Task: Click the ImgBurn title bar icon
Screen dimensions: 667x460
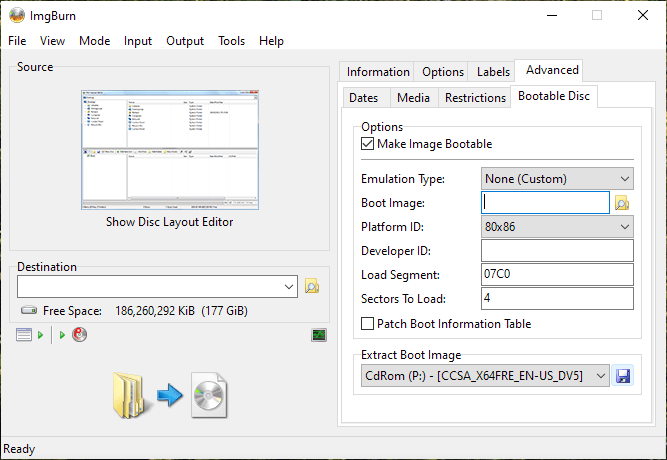Action: coord(16,15)
